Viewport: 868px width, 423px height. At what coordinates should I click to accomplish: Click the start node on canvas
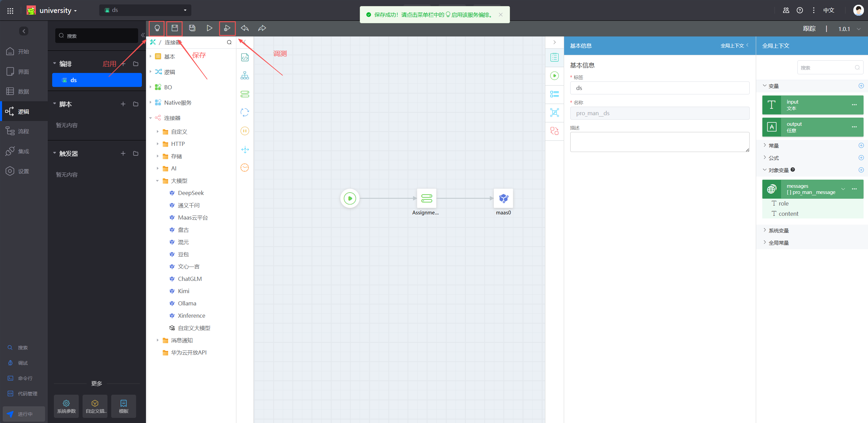point(350,198)
